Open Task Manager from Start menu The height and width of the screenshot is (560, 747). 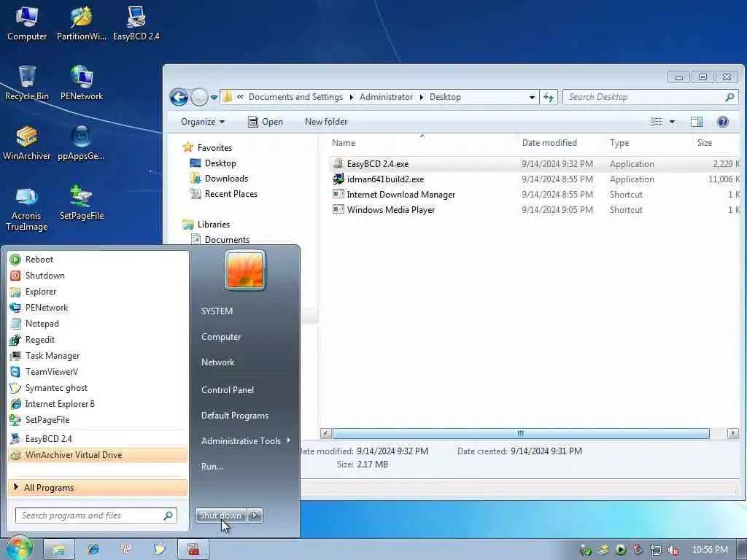98,356
